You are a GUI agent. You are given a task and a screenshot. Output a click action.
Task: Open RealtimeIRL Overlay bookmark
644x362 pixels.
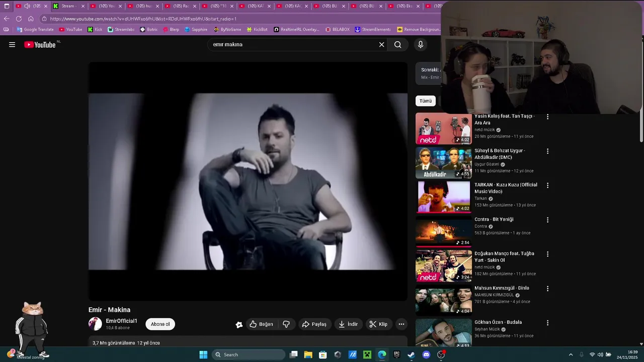(x=296, y=30)
